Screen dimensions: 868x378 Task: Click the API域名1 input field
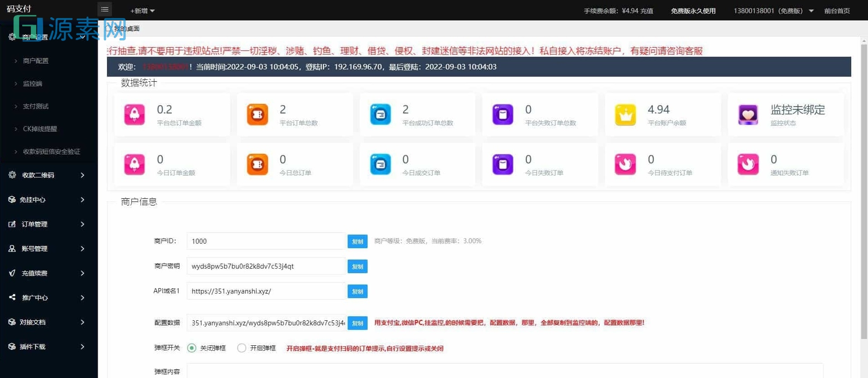266,291
